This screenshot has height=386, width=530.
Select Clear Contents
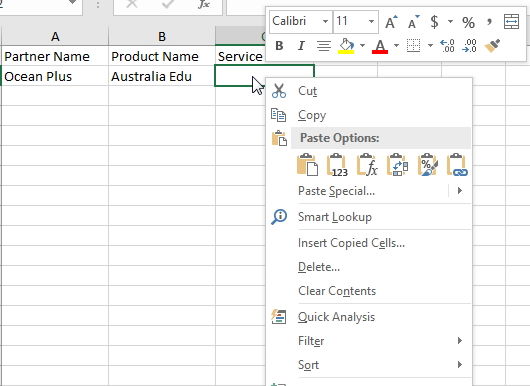[x=368, y=291]
